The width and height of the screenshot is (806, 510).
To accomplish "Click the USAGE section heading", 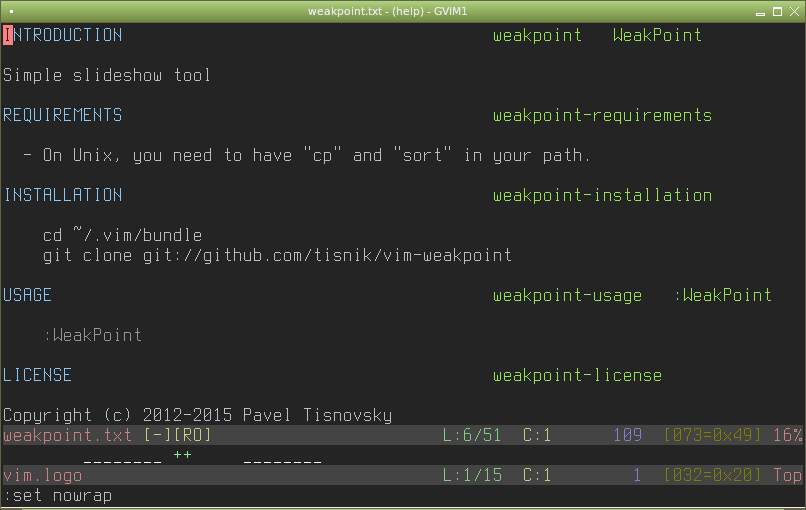I will click(27, 295).
